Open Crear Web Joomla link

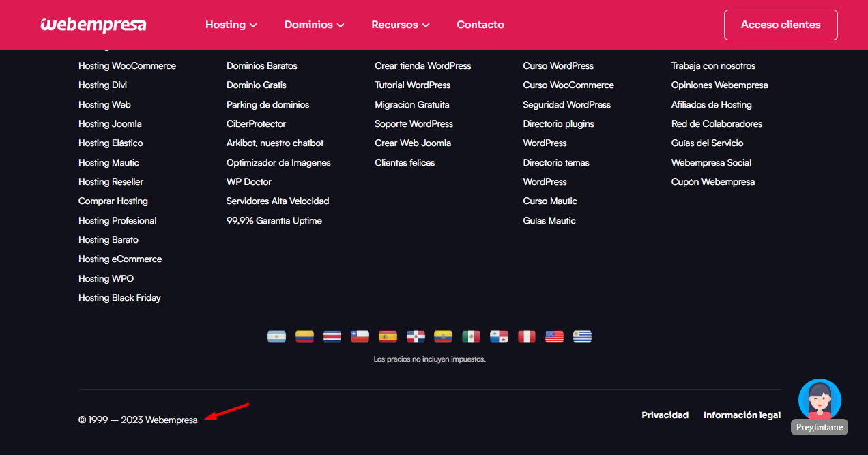pyautogui.click(x=413, y=143)
